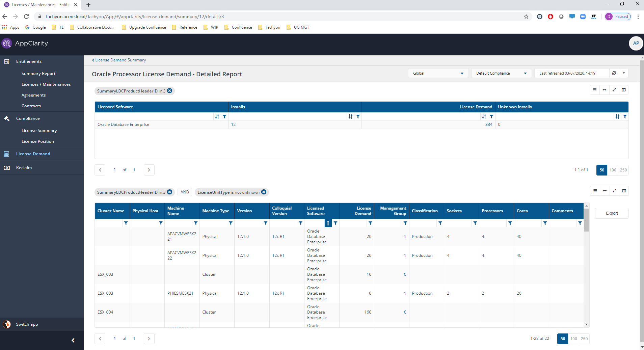Screen dimensions: 644x350
Task: Open filter for Version column
Action: point(266,223)
